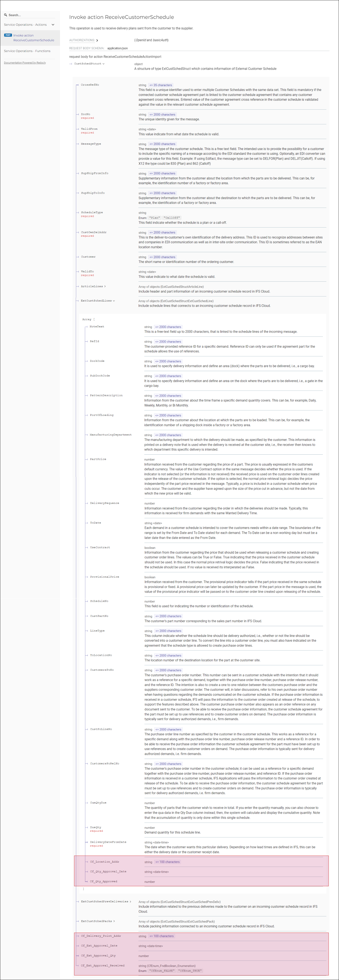The image size is (339, 980).
Task: Click the right chevron after ExtCustSchedPacks
Action: click(114, 921)
